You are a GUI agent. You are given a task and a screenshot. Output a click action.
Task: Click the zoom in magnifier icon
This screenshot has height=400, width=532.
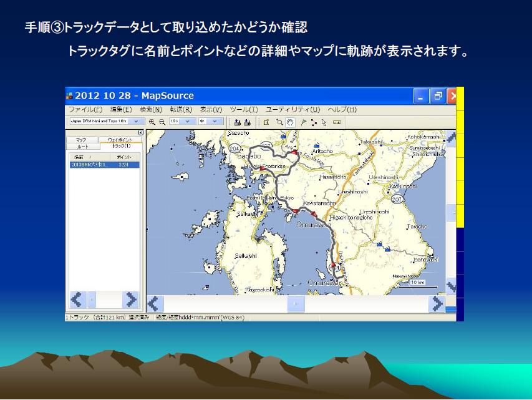click(x=152, y=122)
